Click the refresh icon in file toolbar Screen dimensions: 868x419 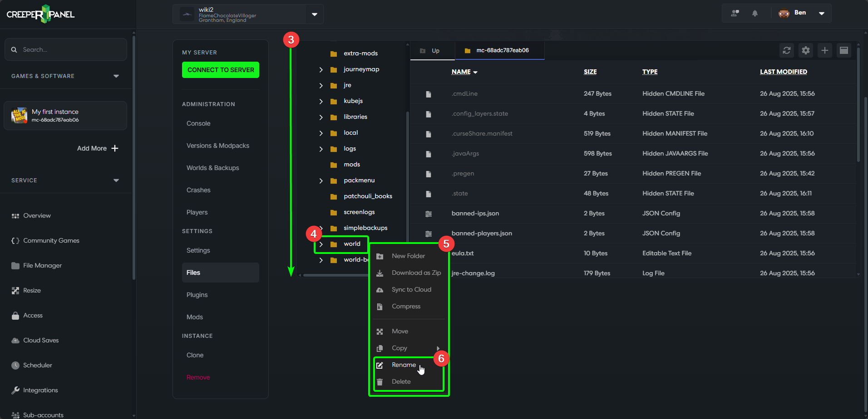pyautogui.click(x=786, y=50)
